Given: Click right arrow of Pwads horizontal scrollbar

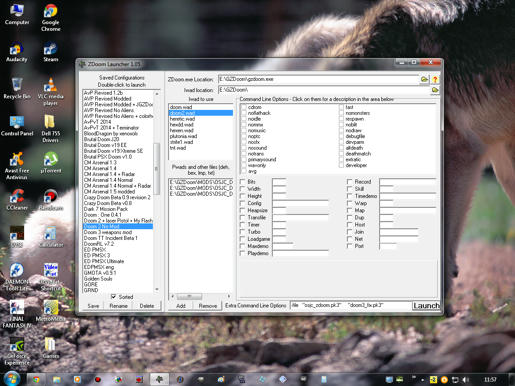Looking at the screenshot, I should click(x=229, y=296).
